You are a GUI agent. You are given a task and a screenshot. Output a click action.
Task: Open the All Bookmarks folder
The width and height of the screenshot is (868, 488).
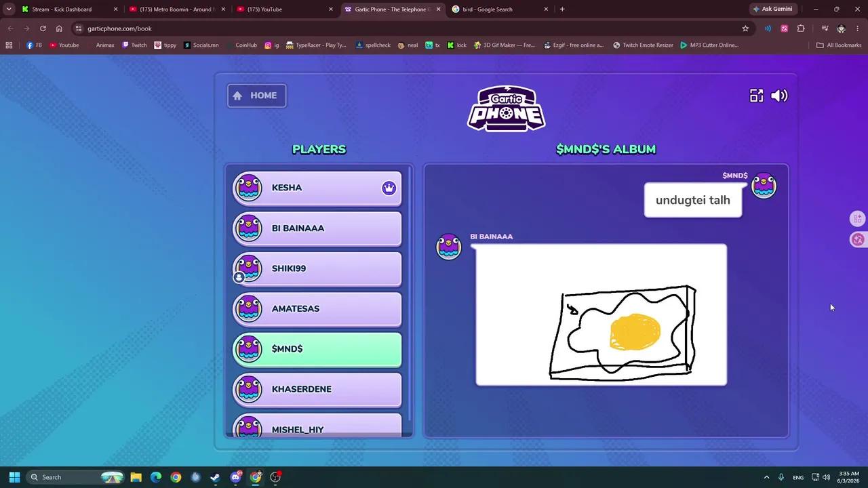click(839, 45)
